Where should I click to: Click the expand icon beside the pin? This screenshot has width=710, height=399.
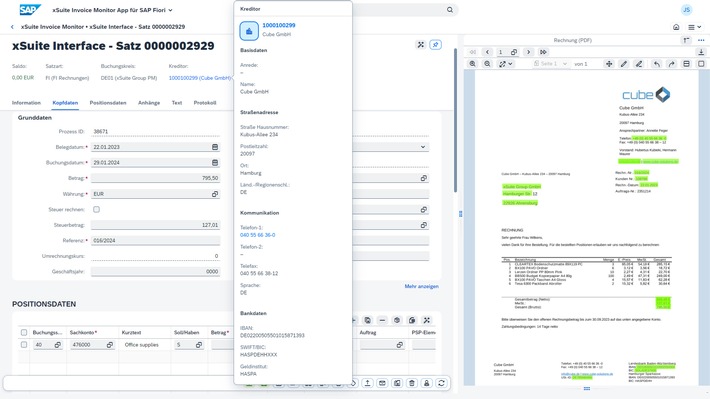coord(421,45)
